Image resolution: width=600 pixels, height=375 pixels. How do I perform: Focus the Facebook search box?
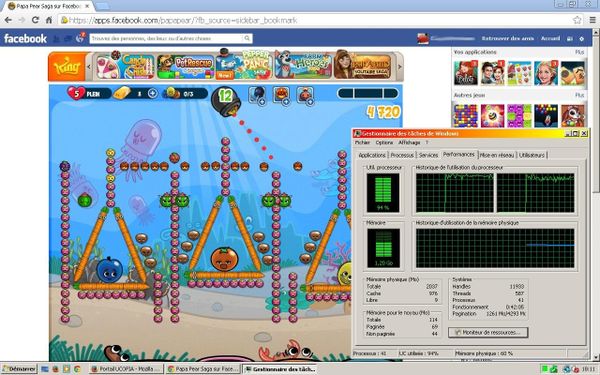tap(166, 39)
